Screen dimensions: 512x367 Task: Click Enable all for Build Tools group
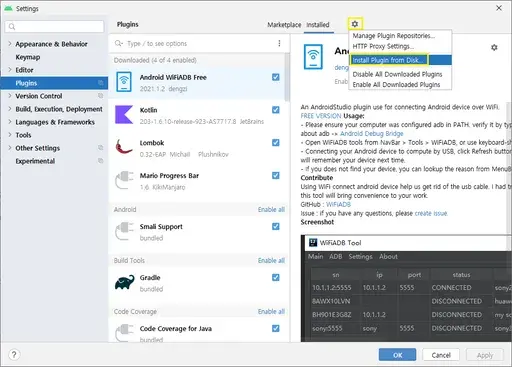(271, 260)
